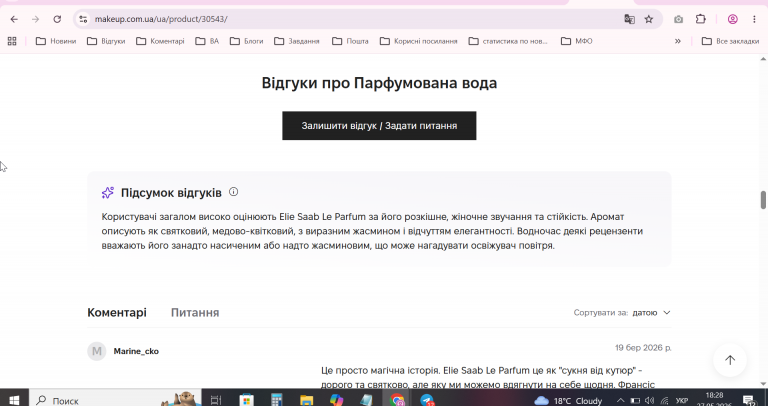This screenshot has width=768, height=406.
Task: Open Calculator from the taskbar
Action: point(276,400)
